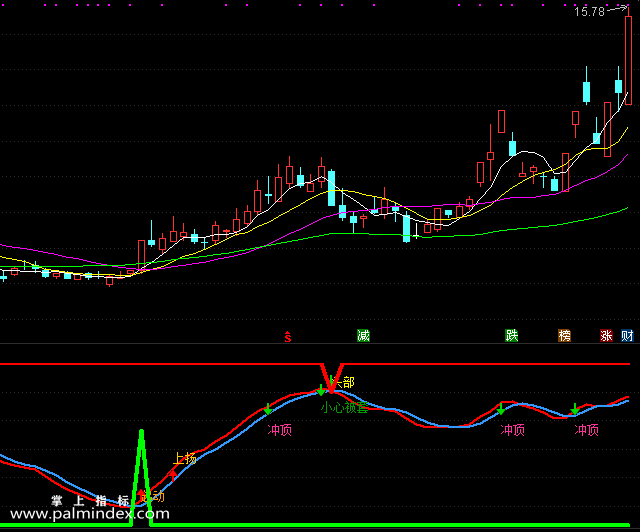Select the 小心被套 warning label
This screenshot has height=532, width=640.
(345, 407)
